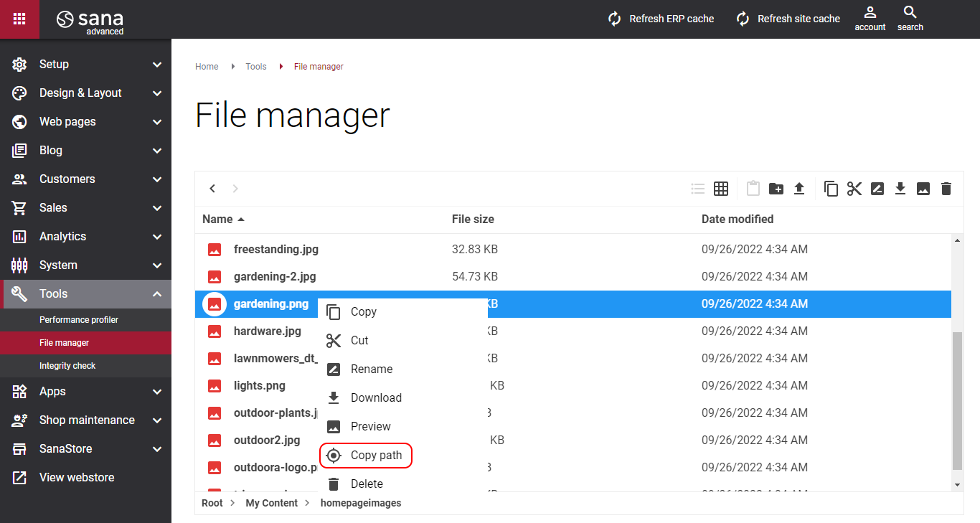Go to My Content folder path
This screenshot has width=980, height=523.
[x=271, y=503]
